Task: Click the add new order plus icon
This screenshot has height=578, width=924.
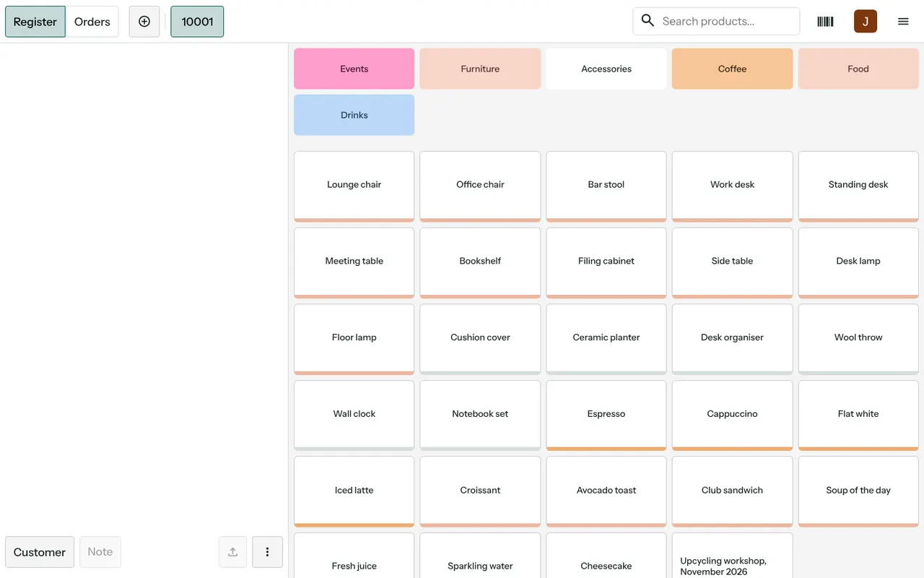Action: [144, 22]
